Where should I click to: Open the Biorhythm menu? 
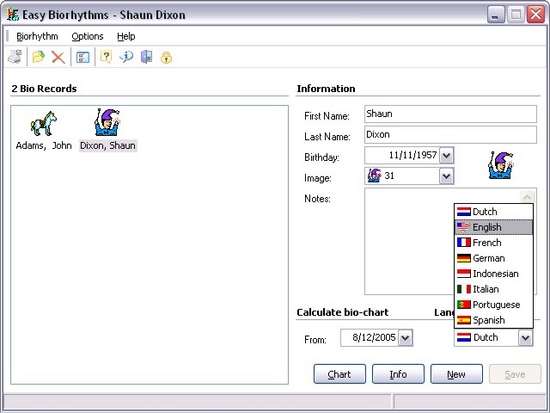point(37,36)
